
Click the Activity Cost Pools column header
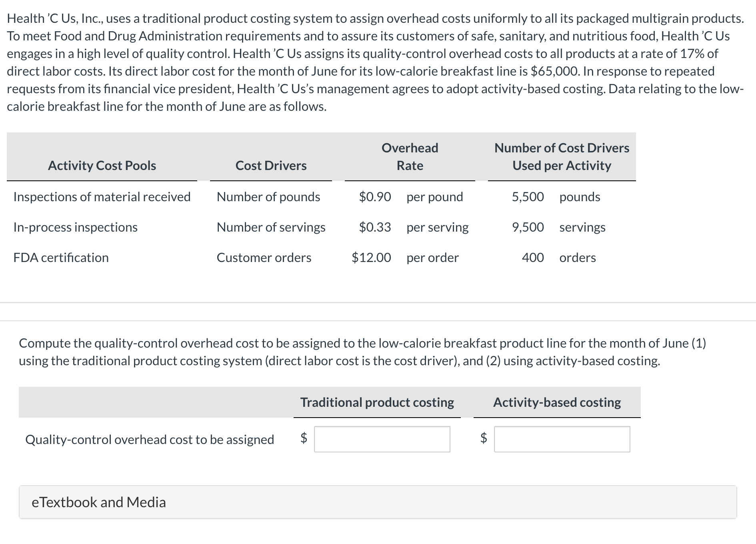(x=102, y=166)
